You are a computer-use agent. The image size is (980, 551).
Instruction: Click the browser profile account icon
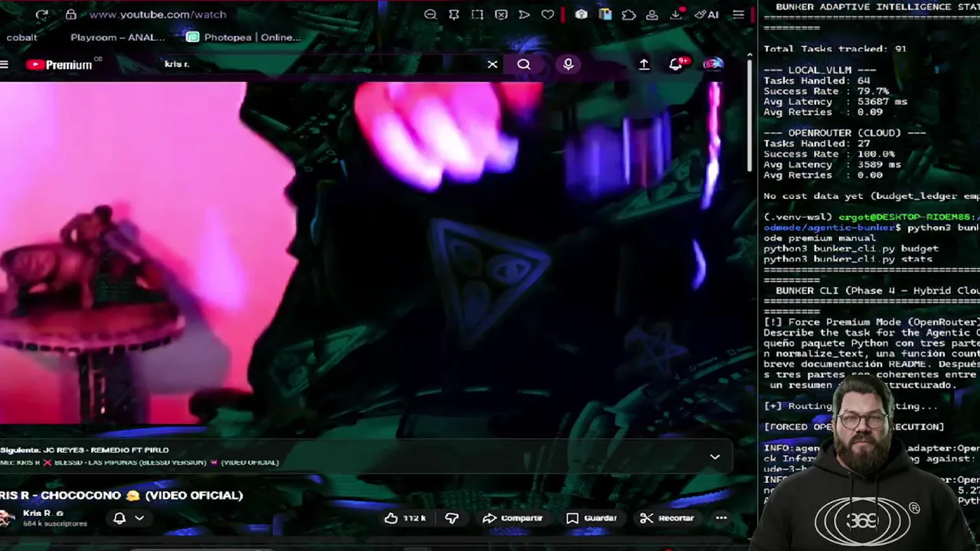[x=652, y=15]
